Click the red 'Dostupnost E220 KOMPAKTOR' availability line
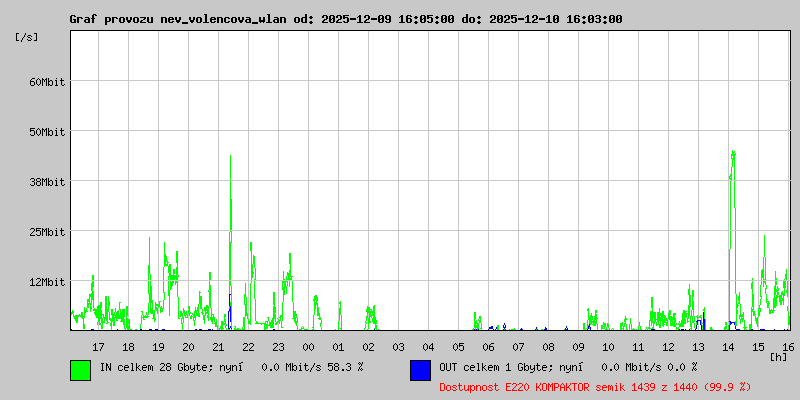Screen dimensions: 800x400 [595, 387]
